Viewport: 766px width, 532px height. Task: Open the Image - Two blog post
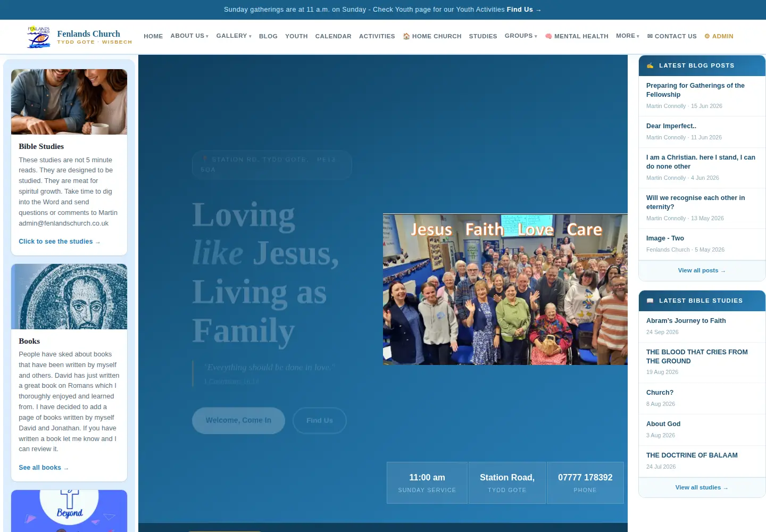click(665, 238)
